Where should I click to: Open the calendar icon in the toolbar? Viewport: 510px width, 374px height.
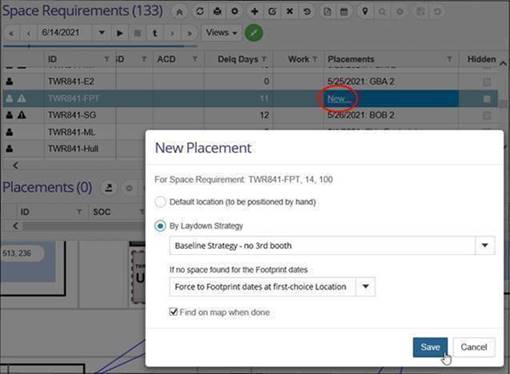344,12
